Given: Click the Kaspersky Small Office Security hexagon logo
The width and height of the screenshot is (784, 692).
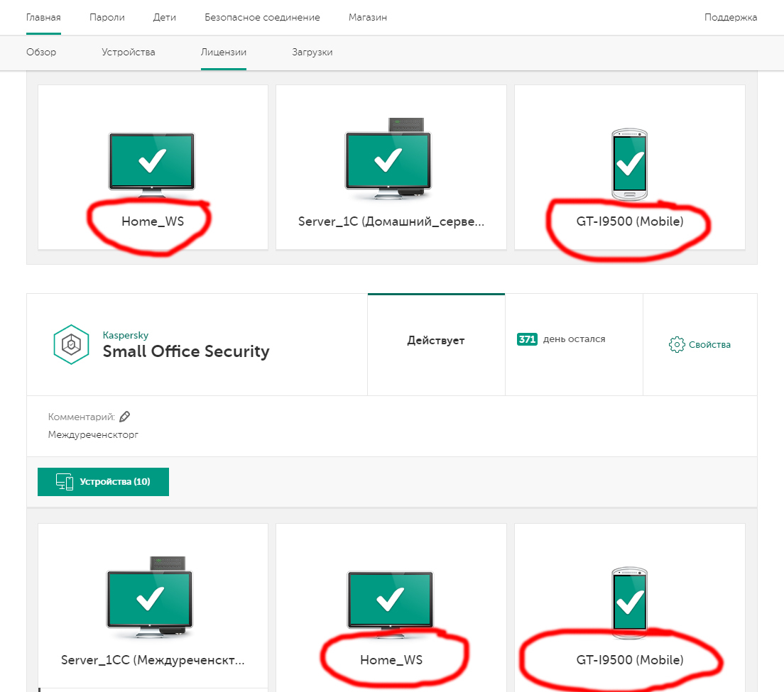Looking at the screenshot, I should tap(71, 344).
